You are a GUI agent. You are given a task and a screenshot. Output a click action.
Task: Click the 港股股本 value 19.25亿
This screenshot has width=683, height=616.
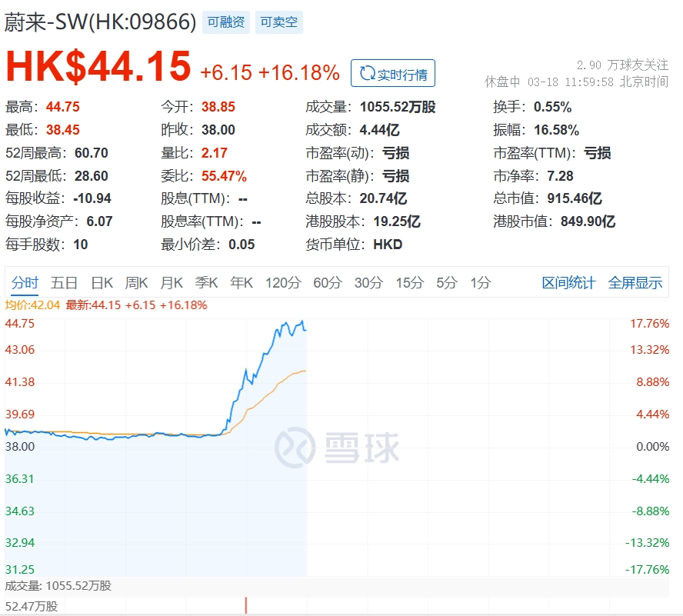tap(397, 221)
